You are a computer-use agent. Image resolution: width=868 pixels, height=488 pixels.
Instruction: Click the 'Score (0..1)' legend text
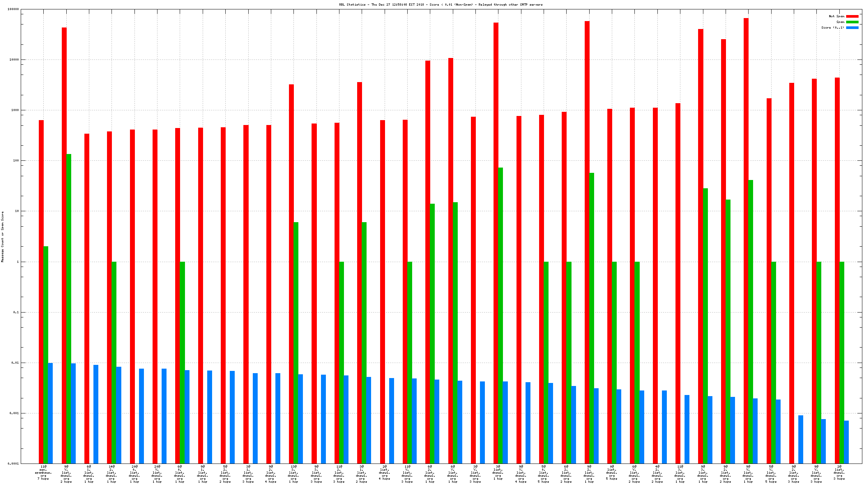tap(833, 27)
